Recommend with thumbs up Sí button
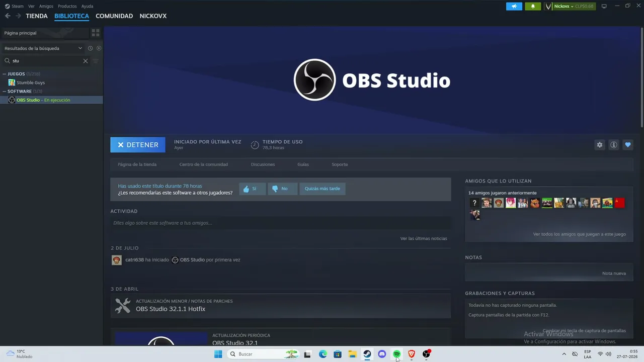 [252, 189]
